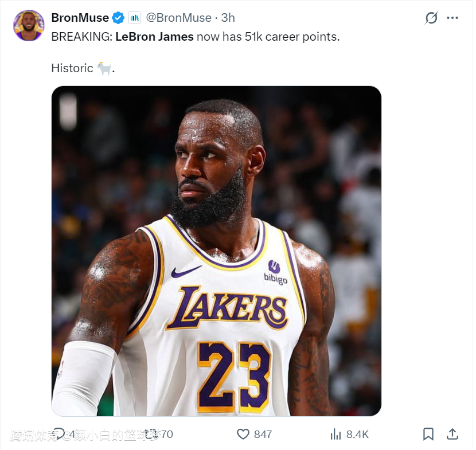Click the repost count 70

pyautogui.click(x=166, y=434)
